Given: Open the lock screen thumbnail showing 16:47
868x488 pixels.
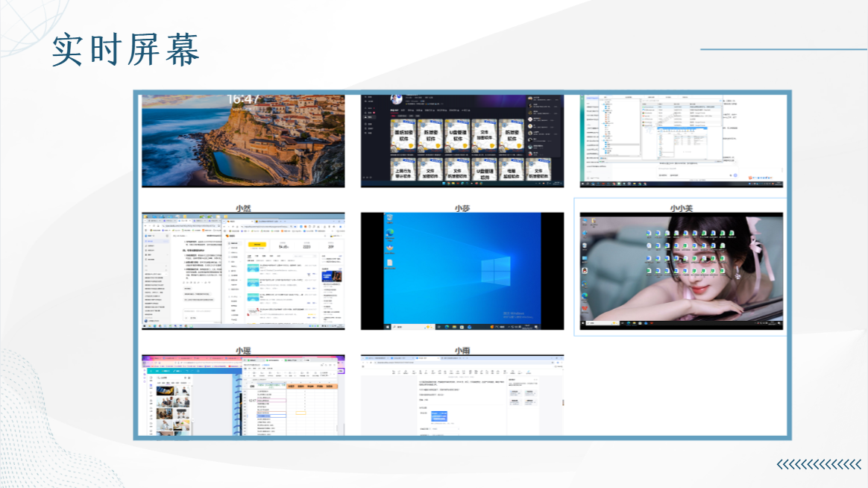Looking at the screenshot, I should coord(243,141).
